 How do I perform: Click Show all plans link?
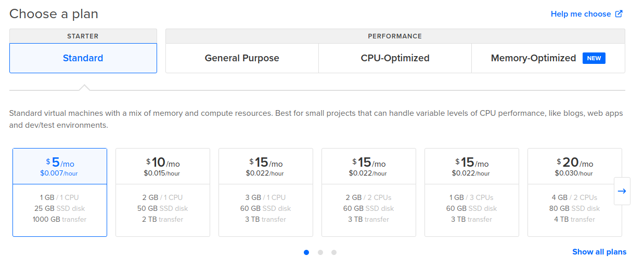pos(599,252)
